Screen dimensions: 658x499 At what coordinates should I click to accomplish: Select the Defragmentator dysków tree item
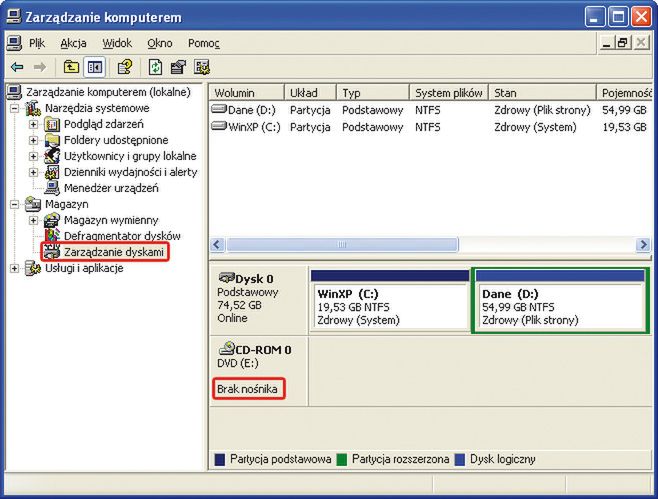click(x=122, y=236)
